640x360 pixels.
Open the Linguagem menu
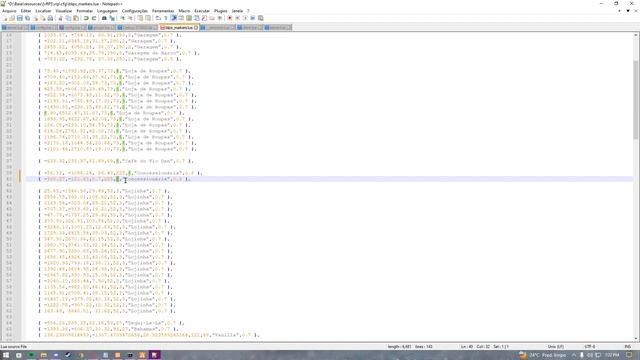point(107,11)
